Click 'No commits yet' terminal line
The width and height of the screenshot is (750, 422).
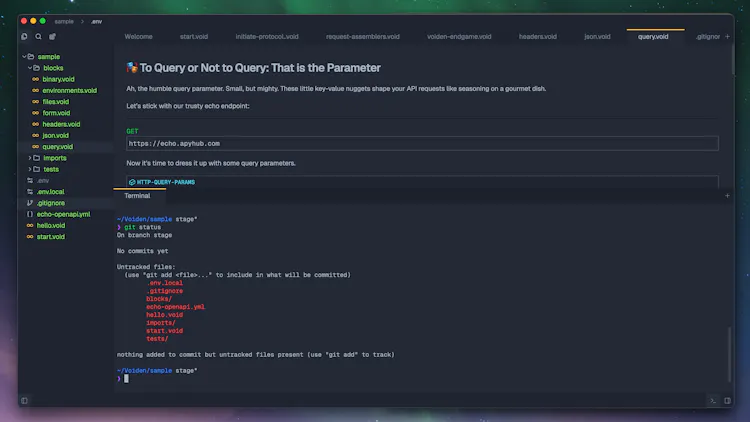(x=143, y=251)
